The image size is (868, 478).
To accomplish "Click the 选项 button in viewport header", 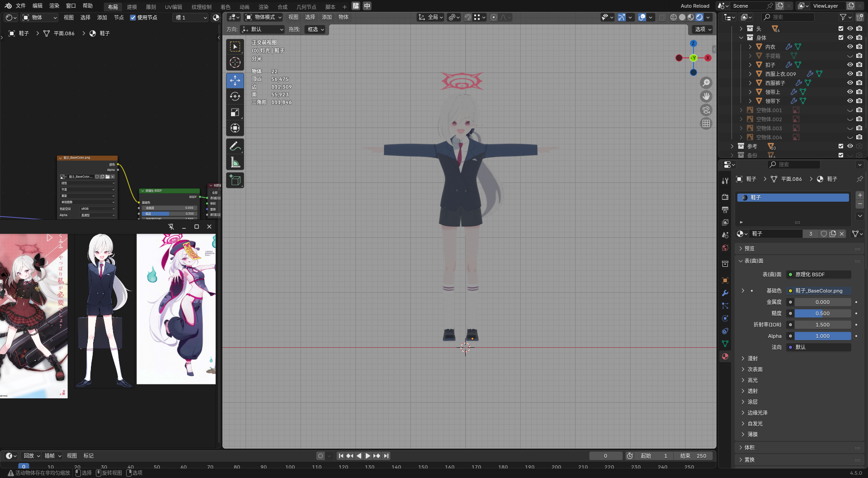I will coord(703,29).
